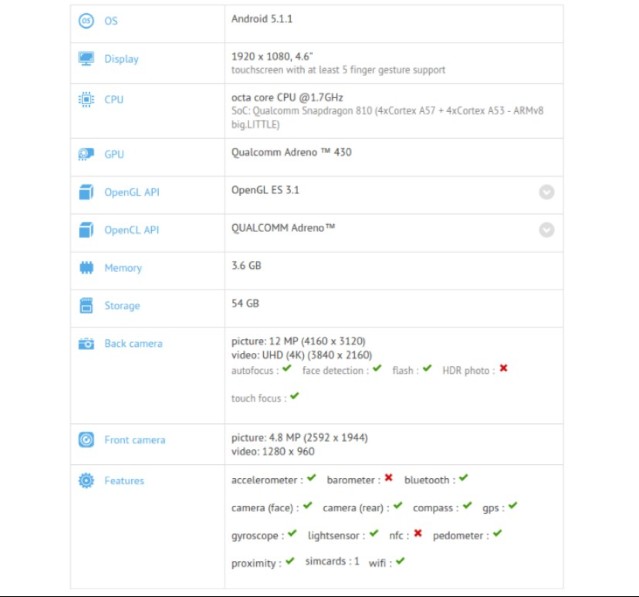Click the OpenGL API icon
Viewport: 639px width, 597px height.
point(86,192)
